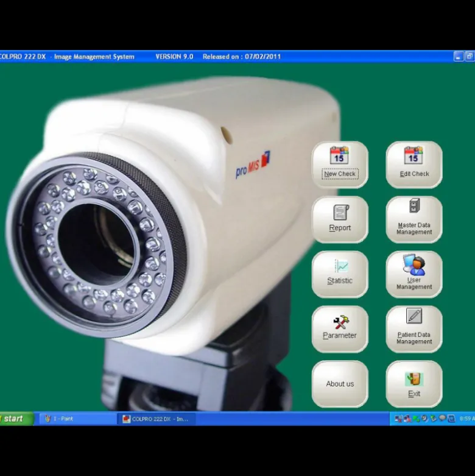Viewport: 475px width, 476px height.
Task: Click the green Safely Remove Hardware tray icon
Action: [434, 418]
